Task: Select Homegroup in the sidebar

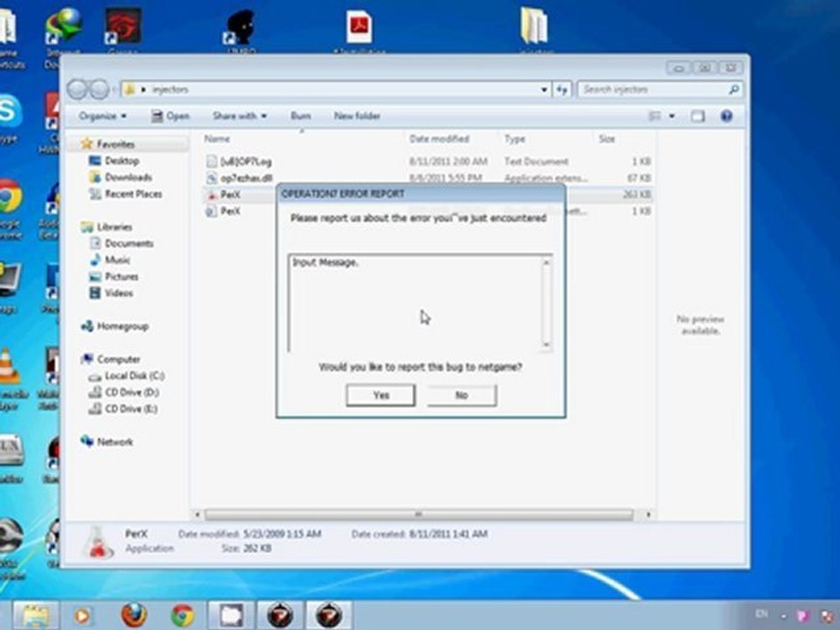Action: 122,326
